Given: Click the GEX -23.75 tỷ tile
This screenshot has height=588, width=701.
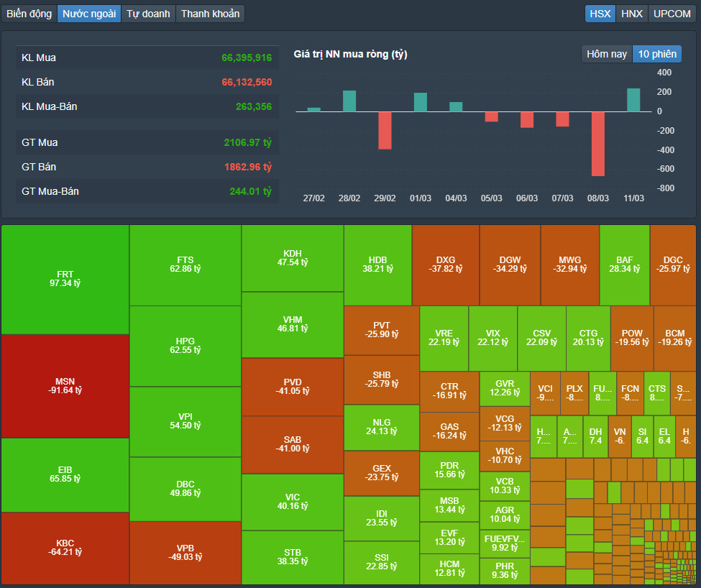Looking at the screenshot, I should point(381,473).
